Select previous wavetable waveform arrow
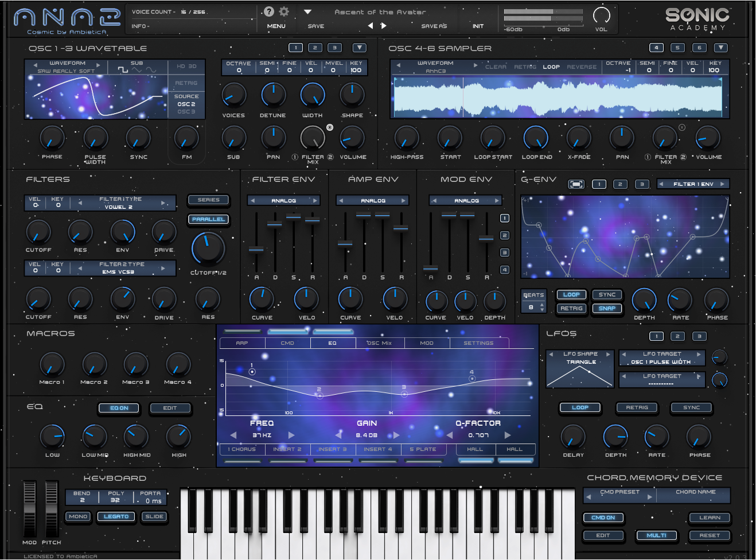The height and width of the screenshot is (560, 756). pos(35,65)
